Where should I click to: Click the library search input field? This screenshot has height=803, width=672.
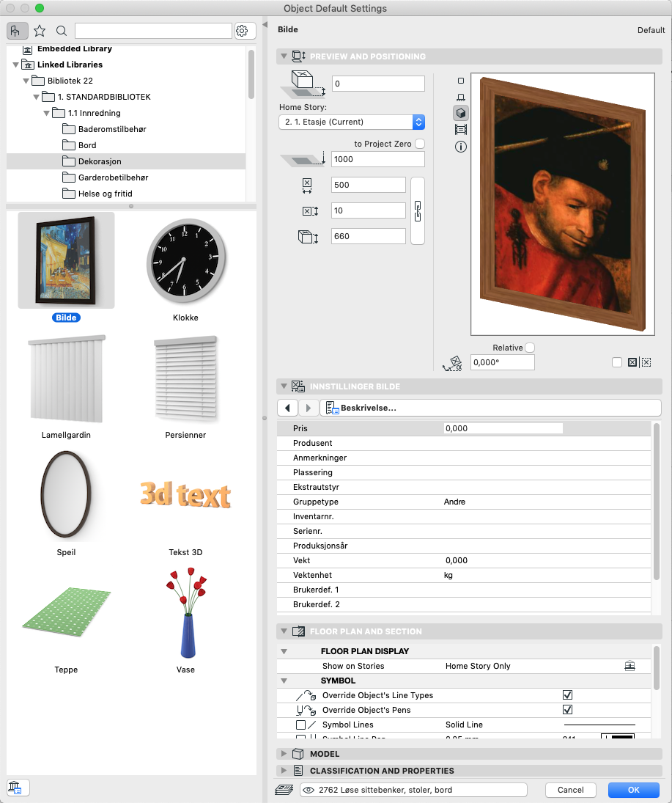pyautogui.click(x=154, y=32)
